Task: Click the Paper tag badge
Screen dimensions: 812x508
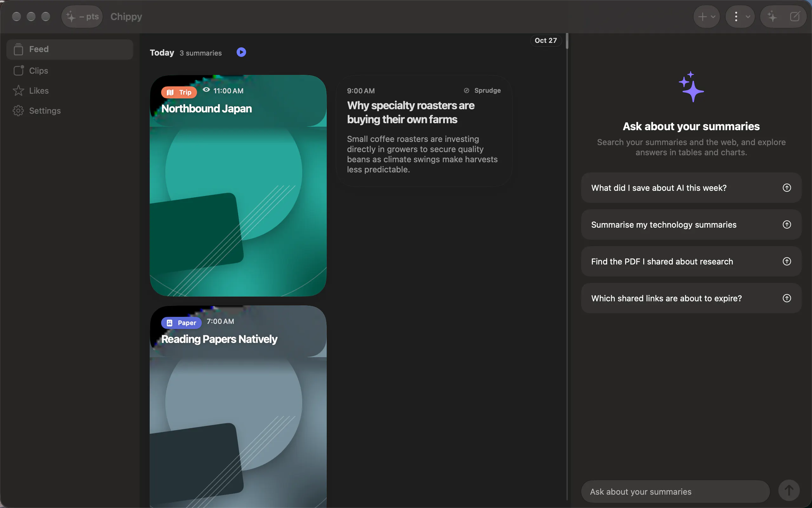Action: [x=181, y=323]
